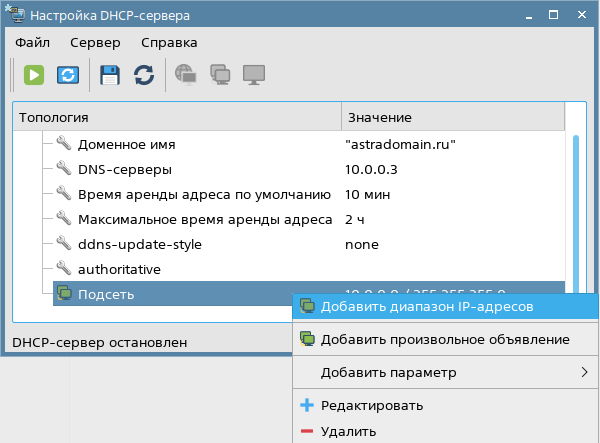Screen dimensions: 600x443
Task: Select the Доменное имя tree row
Action: 140,144
